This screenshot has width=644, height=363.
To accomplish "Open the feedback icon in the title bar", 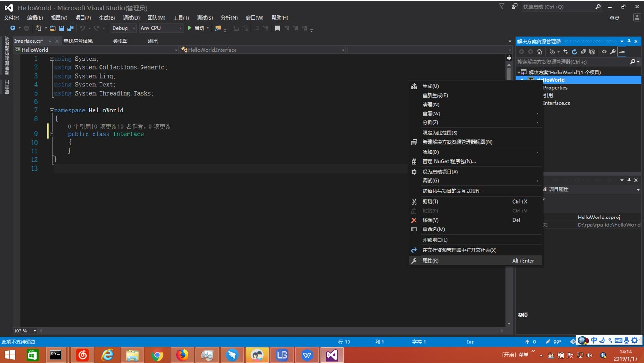I will (514, 7).
